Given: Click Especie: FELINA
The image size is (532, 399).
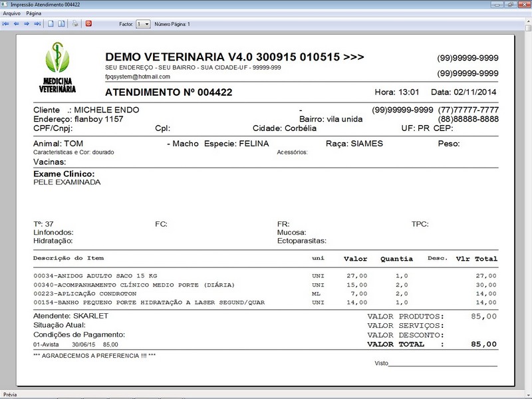Looking at the screenshot, I should pos(237,144).
